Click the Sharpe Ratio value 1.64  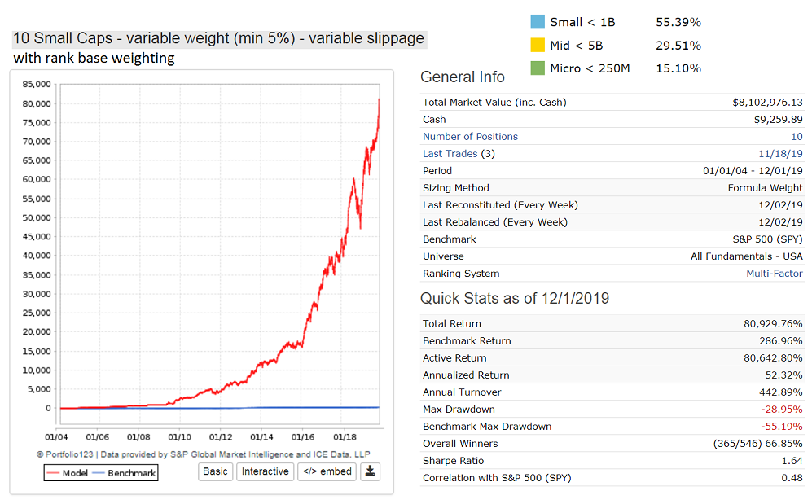tap(792, 461)
